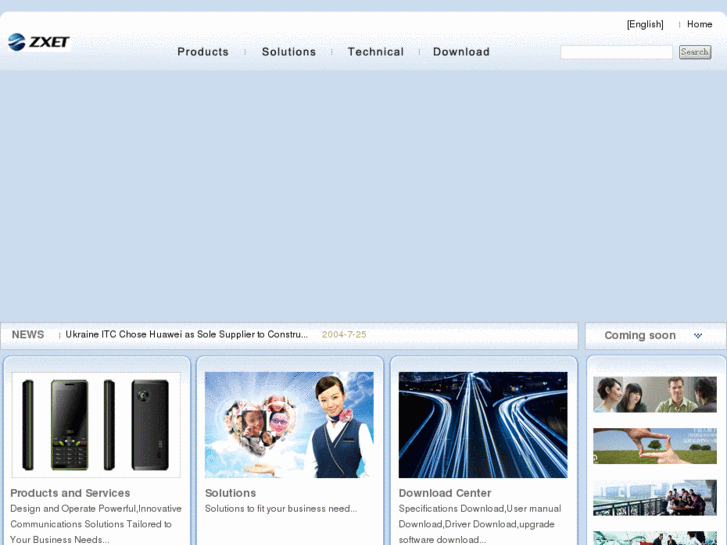Open the flight attendant Solutions image

pyautogui.click(x=289, y=425)
